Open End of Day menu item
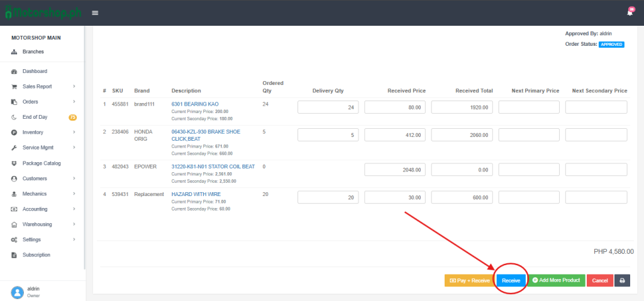The height and width of the screenshot is (301, 644). pyautogui.click(x=35, y=118)
